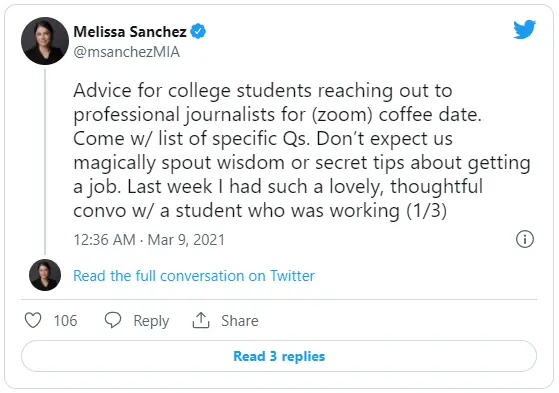
Task: Open the Melissa Sanchez display name
Action: 130,32
